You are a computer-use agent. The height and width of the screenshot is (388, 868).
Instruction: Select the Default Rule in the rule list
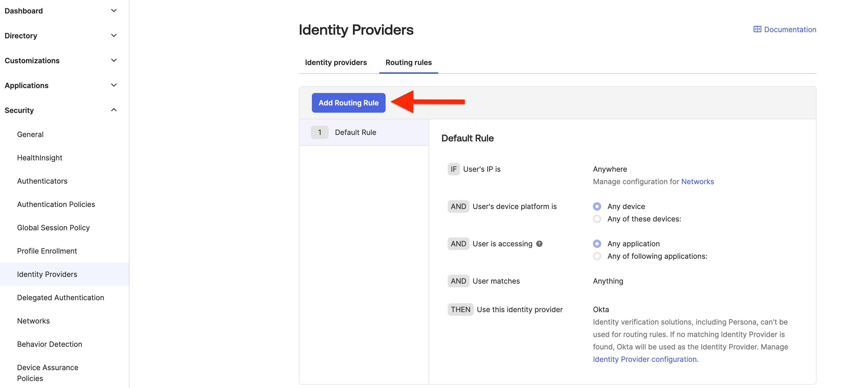coord(356,132)
